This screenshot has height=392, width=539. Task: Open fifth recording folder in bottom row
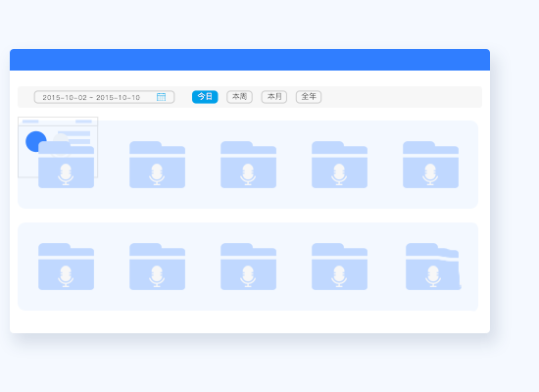[x=433, y=267]
